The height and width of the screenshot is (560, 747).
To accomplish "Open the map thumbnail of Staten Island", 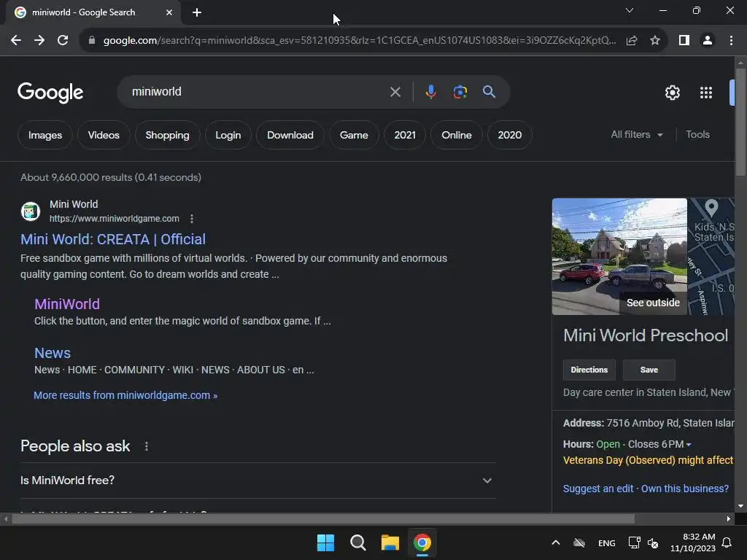I will 711,256.
